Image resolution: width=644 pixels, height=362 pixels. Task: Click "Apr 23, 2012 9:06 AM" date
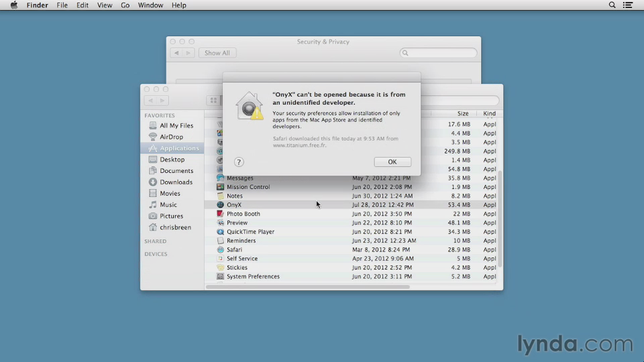point(383,259)
